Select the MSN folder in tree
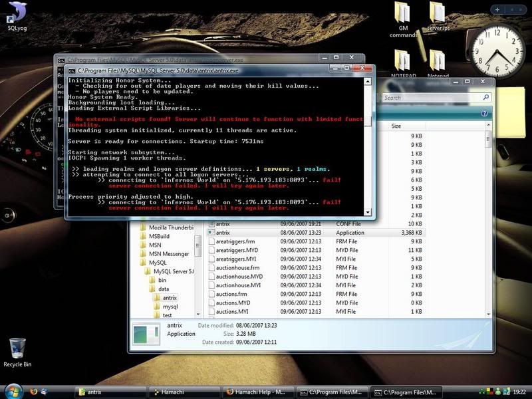The height and width of the screenshot is (399, 532). point(155,245)
